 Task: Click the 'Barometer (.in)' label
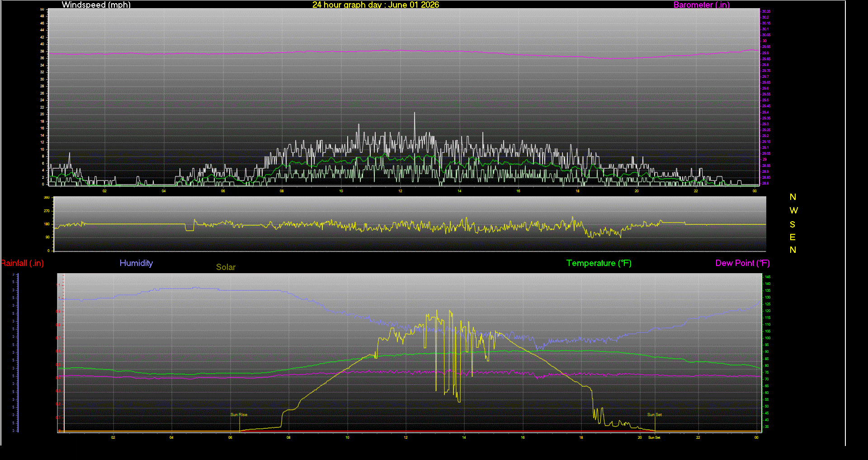pyautogui.click(x=701, y=5)
